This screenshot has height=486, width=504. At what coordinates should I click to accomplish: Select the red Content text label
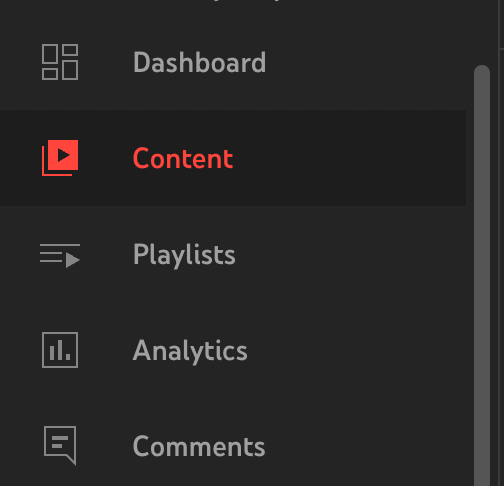pos(183,158)
